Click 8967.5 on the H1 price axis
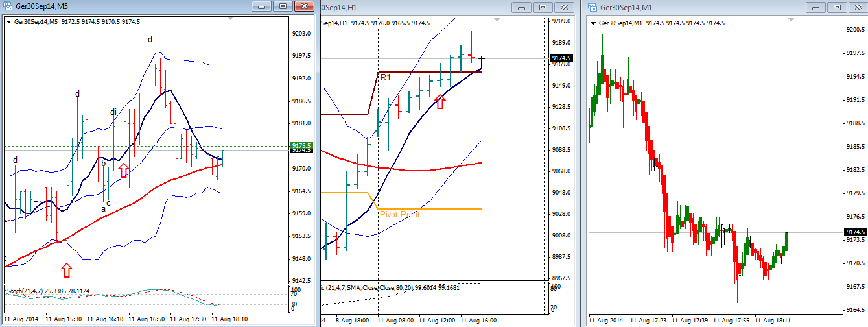The image size is (868, 327). pyautogui.click(x=561, y=278)
